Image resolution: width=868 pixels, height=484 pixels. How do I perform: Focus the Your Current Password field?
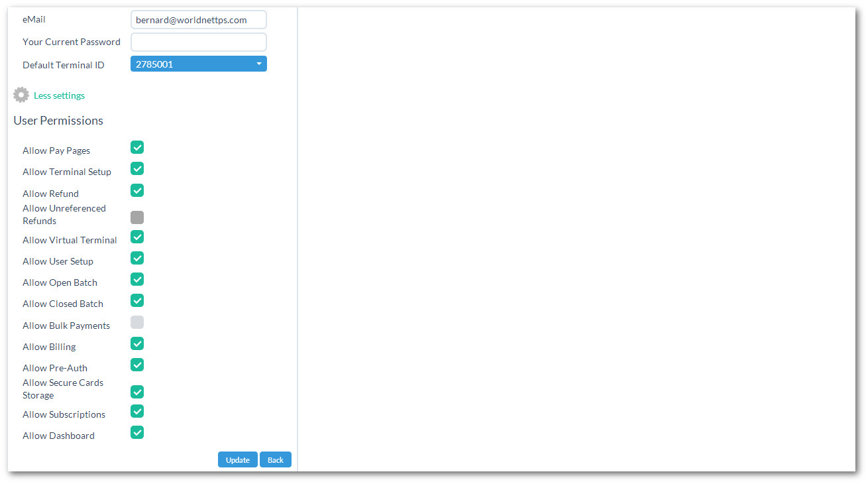(199, 42)
